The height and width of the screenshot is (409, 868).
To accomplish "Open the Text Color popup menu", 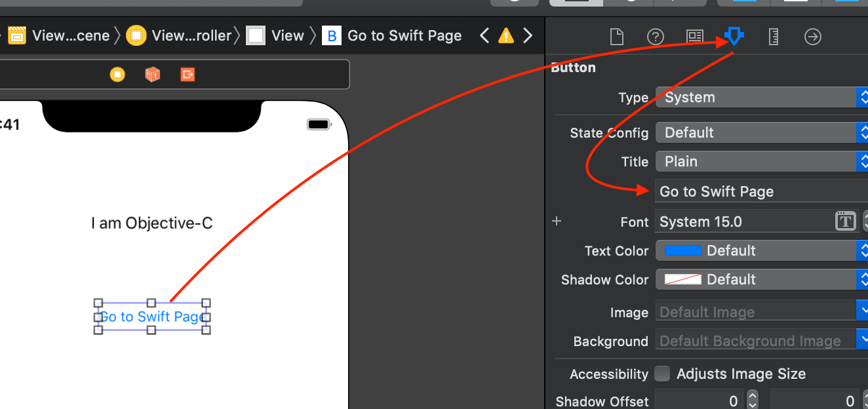I will click(x=761, y=250).
